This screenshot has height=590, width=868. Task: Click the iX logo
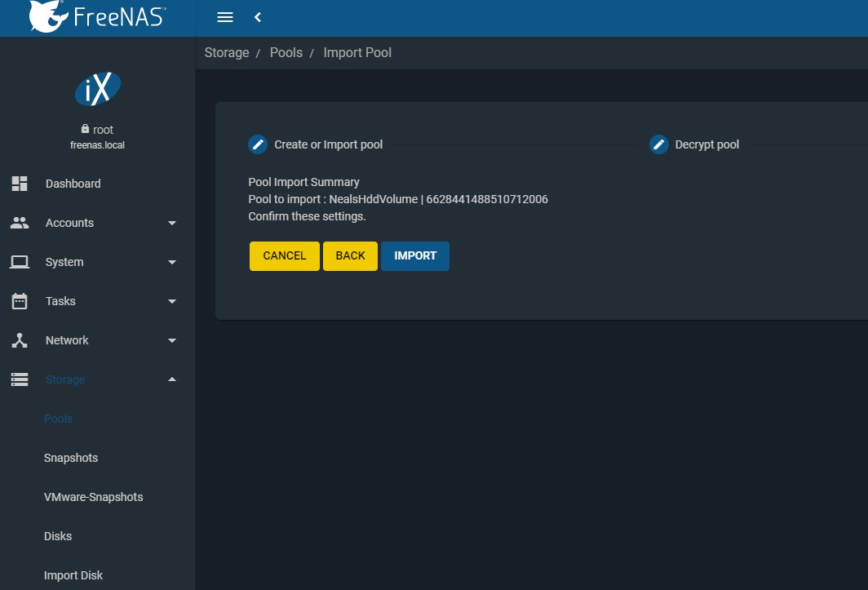coord(97,89)
